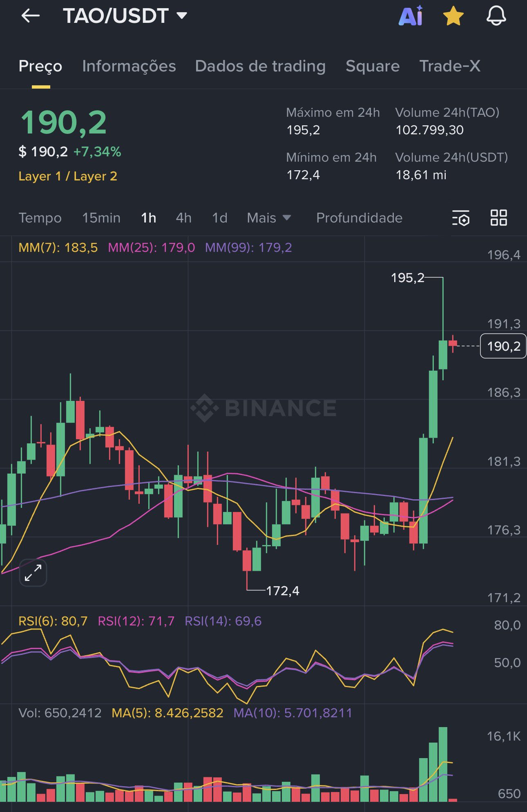Screen dimensions: 527x812
Task: Tap the 196,4 price axis label
Action: pyautogui.click(x=504, y=255)
